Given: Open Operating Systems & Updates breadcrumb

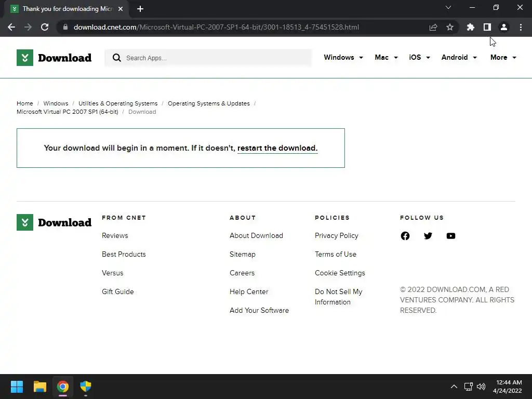Looking at the screenshot, I should [x=209, y=103].
